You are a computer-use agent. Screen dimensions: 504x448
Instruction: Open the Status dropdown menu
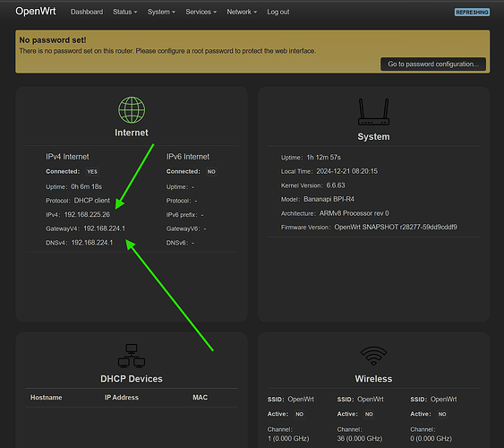(124, 12)
